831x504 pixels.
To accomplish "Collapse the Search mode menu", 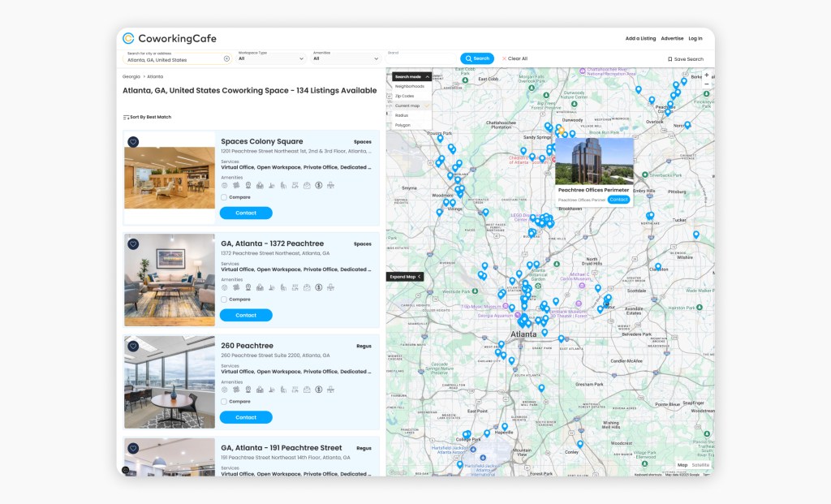I will pyautogui.click(x=411, y=77).
